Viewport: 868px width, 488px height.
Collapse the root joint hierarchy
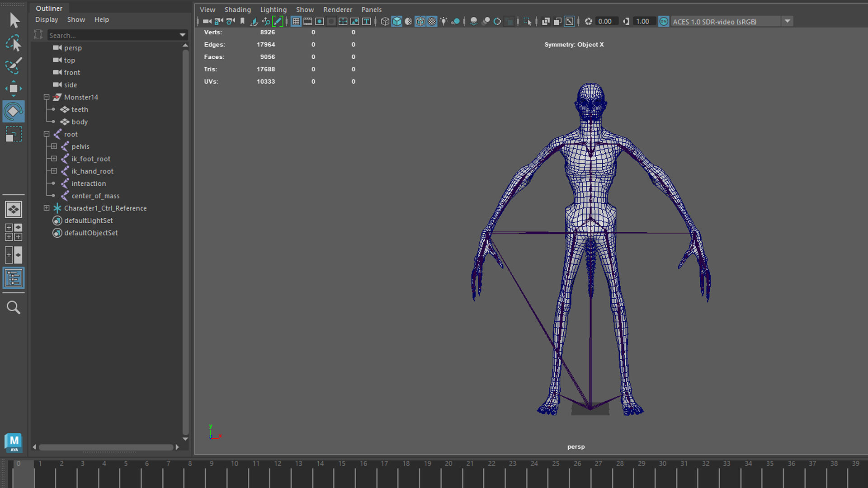tap(47, 134)
